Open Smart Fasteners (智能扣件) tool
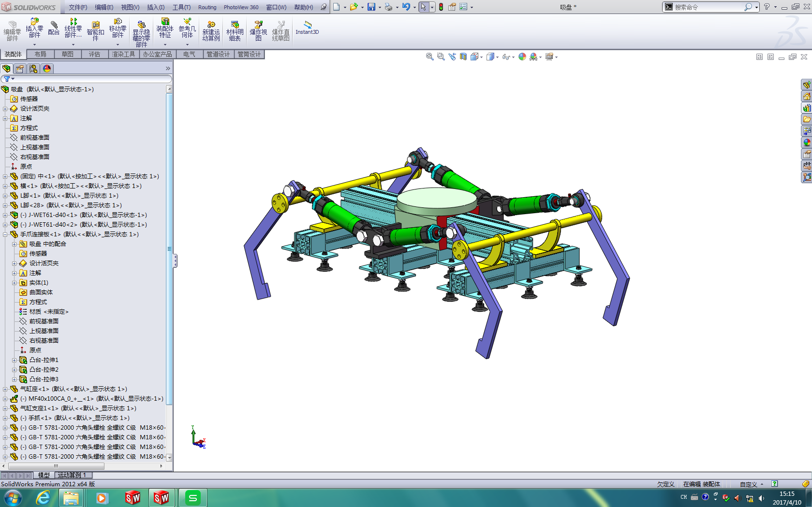 click(95, 31)
